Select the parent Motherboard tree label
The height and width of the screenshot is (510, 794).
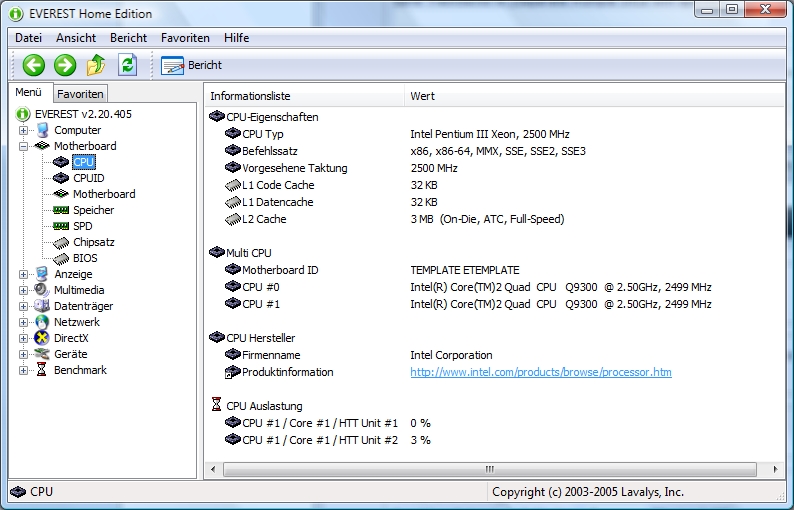coord(85,146)
